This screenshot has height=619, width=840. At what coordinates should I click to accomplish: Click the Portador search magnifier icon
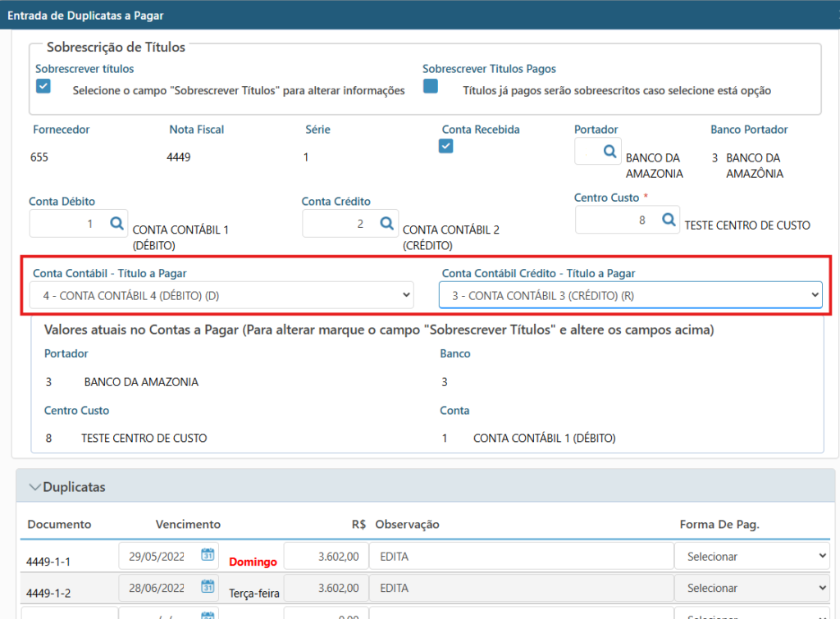609,152
